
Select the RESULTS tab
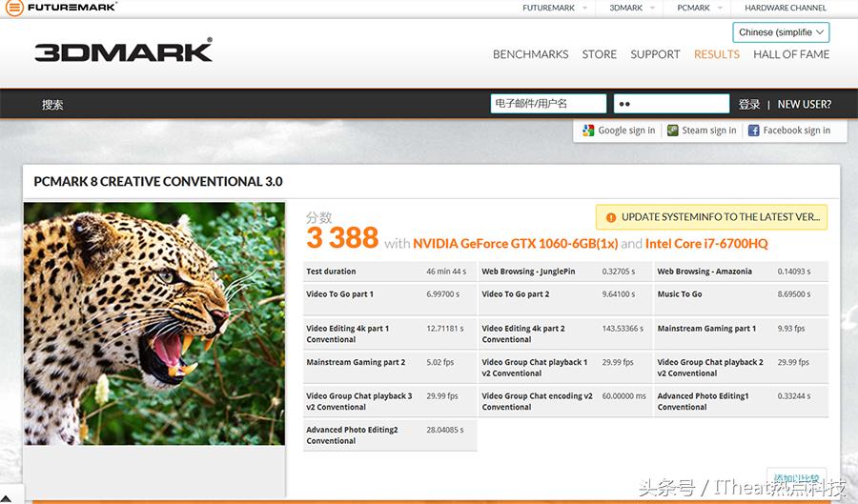coord(716,54)
